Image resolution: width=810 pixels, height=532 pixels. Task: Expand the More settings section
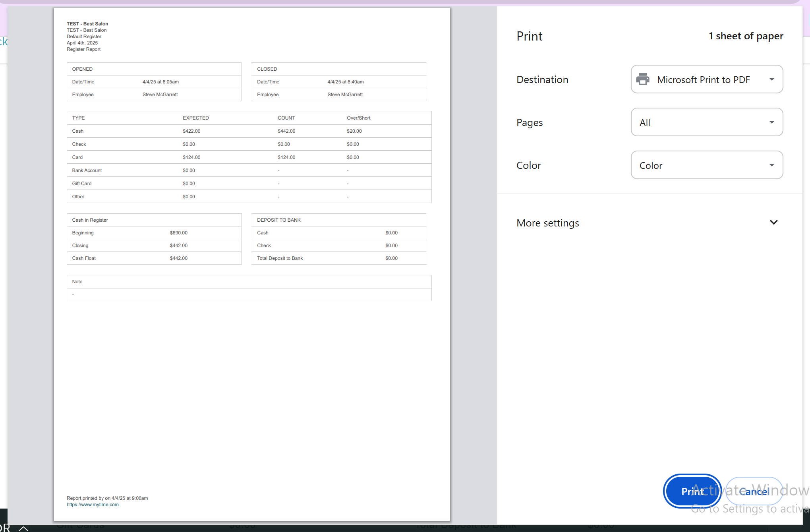point(548,223)
